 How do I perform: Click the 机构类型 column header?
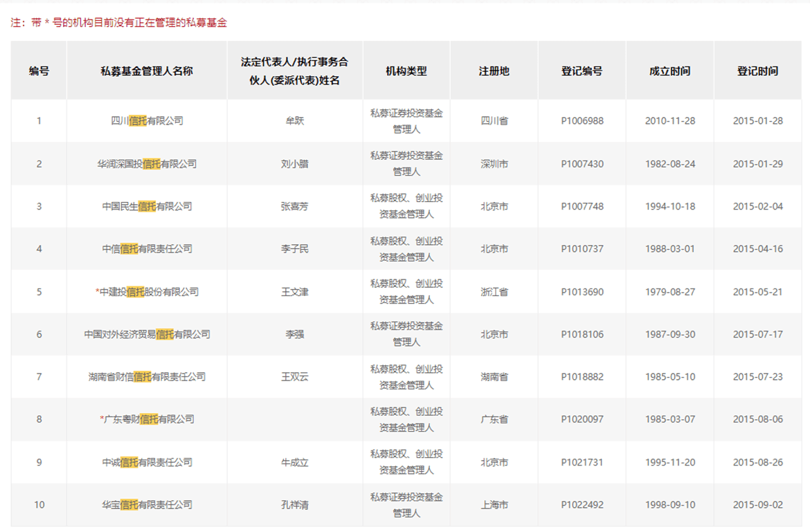406,71
